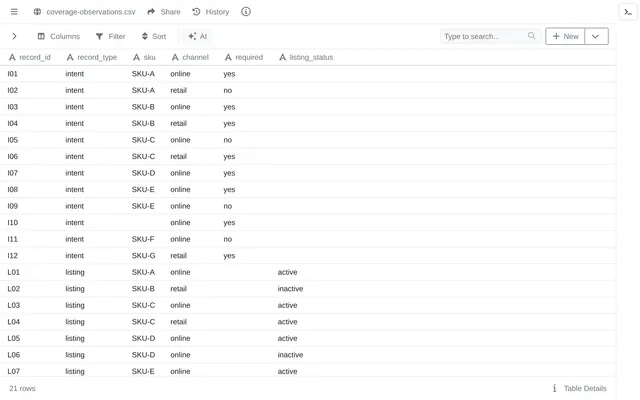Open the info circle icon
The image size is (640, 400).
(246, 12)
